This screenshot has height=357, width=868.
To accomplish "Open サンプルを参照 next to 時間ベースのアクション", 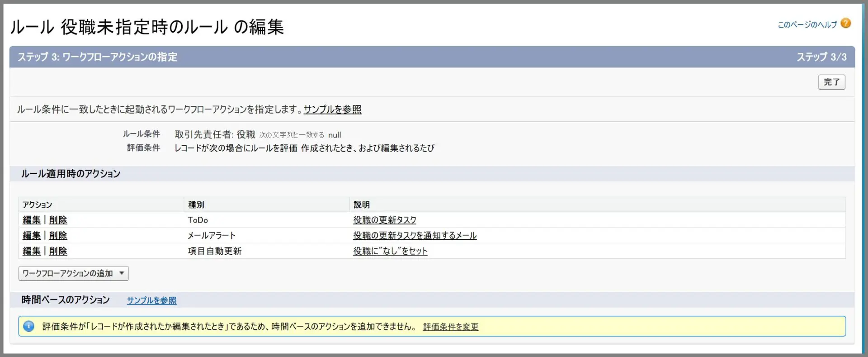I will click(151, 300).
